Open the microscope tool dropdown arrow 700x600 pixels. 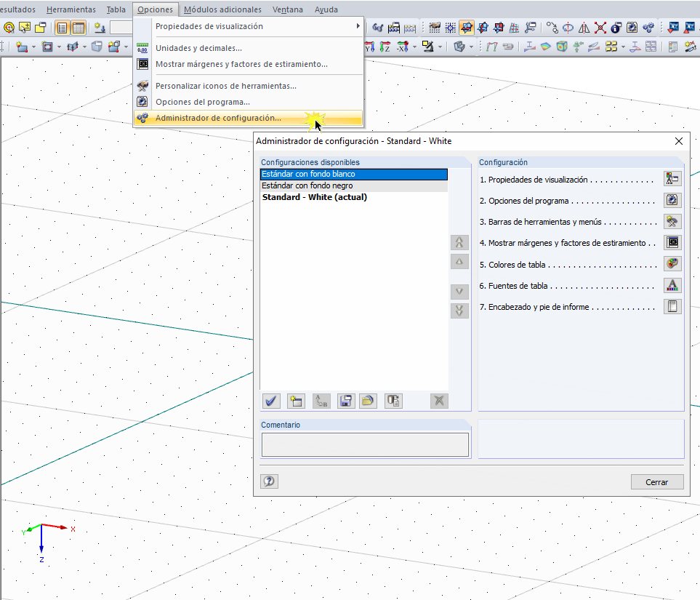pyautogui.click(x=440, y=47)
